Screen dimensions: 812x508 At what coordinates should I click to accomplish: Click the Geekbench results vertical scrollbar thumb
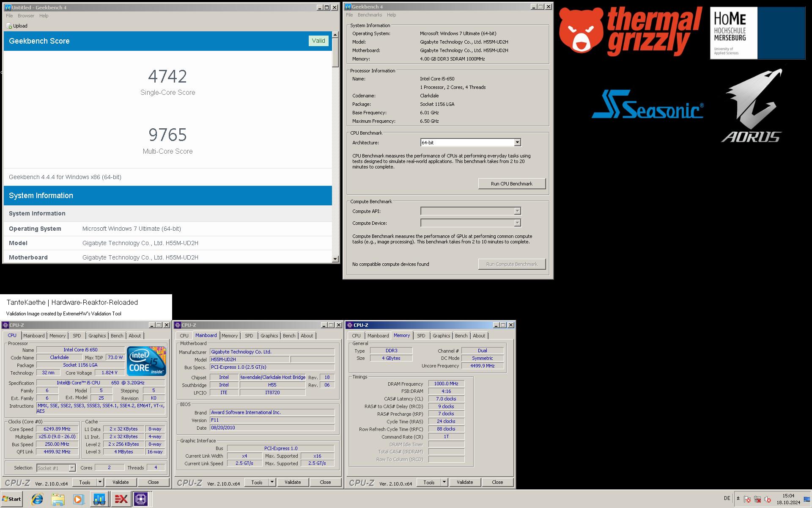click(335, 52)
